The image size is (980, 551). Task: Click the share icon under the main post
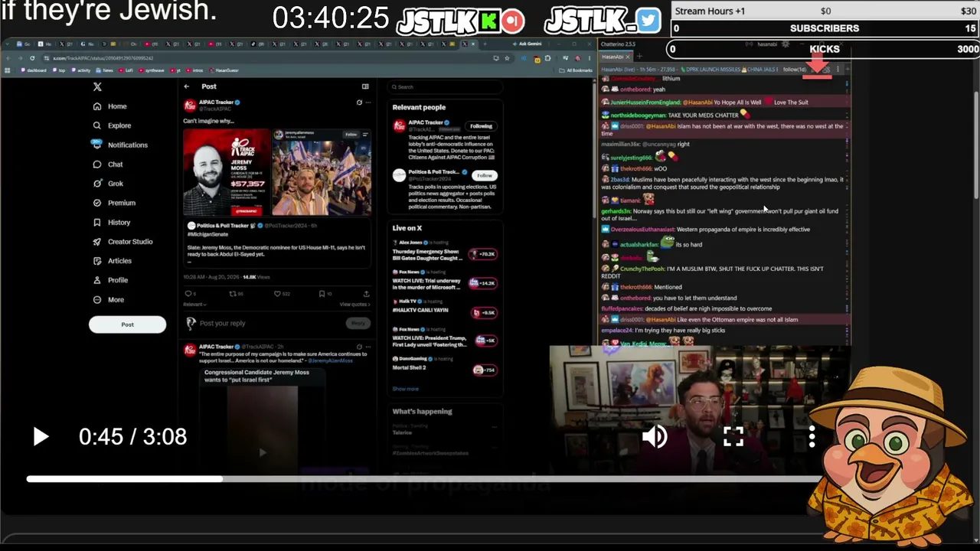[366, 293]
